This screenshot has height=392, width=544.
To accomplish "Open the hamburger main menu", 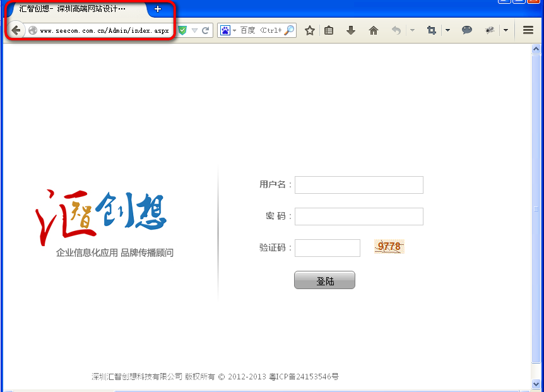I will point(528,30).
